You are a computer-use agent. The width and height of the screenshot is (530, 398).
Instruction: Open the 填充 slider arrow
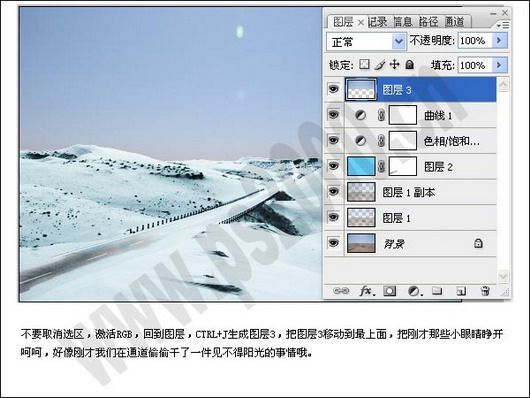click(499, 65)
